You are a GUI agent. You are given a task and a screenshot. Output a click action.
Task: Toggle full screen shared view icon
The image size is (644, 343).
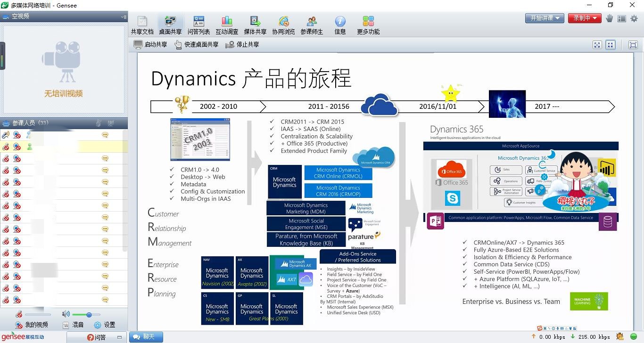[633, 45]
